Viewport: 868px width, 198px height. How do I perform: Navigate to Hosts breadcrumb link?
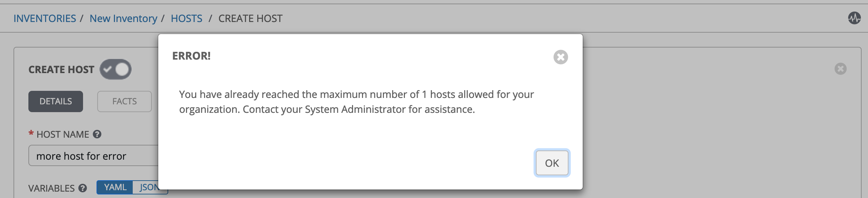(186, 18)
